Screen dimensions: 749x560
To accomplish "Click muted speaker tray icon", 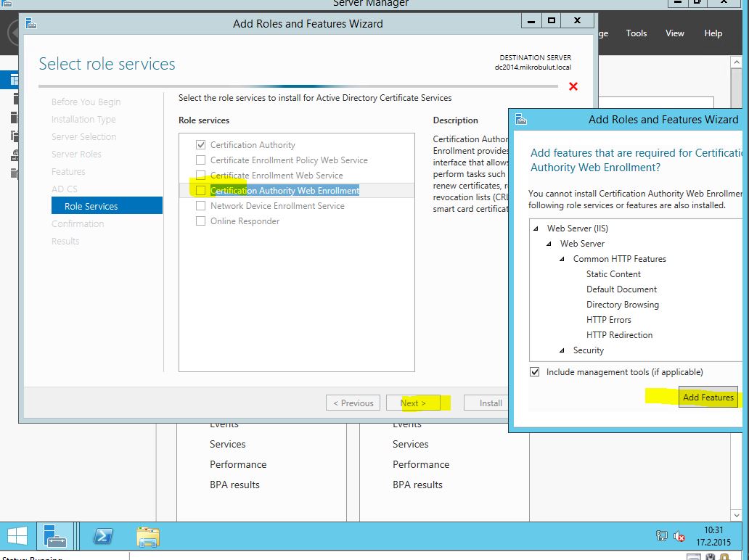I will click(x=679, y=537).
